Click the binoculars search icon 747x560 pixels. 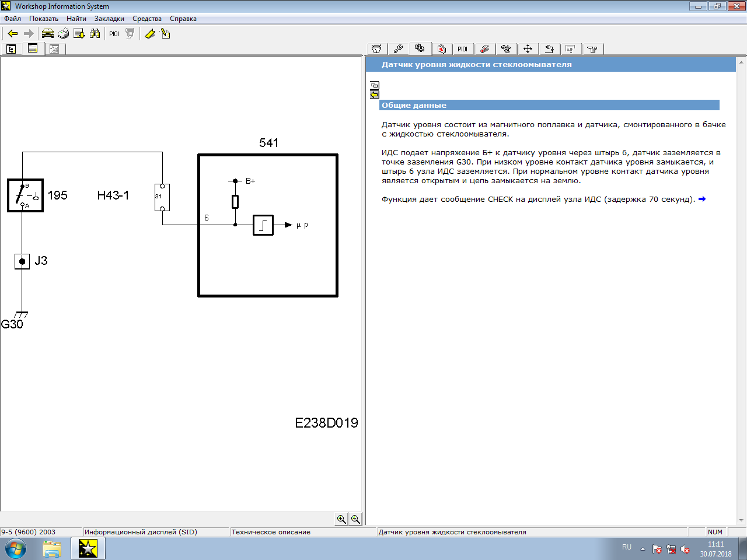click(95, 34)
